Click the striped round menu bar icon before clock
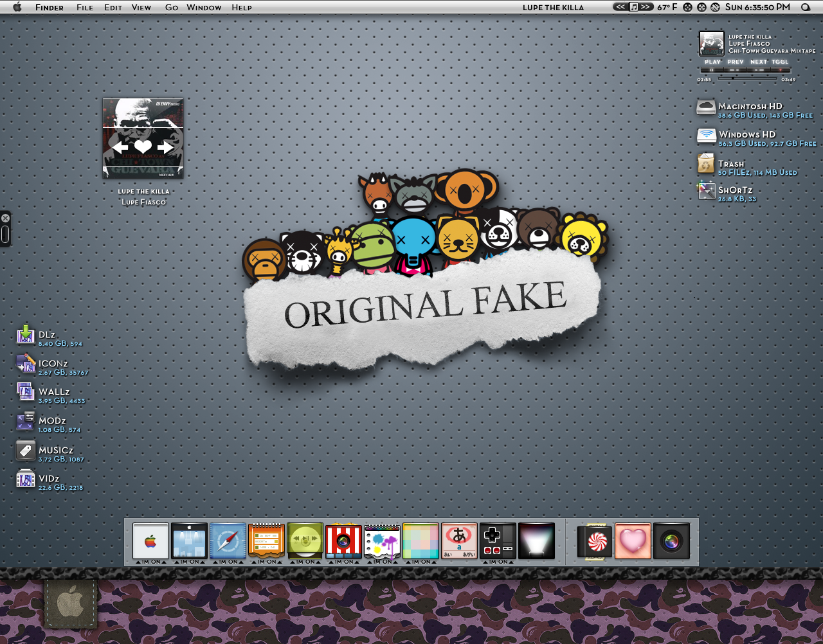Screen dimensions: 823x644 coord(715,7)
